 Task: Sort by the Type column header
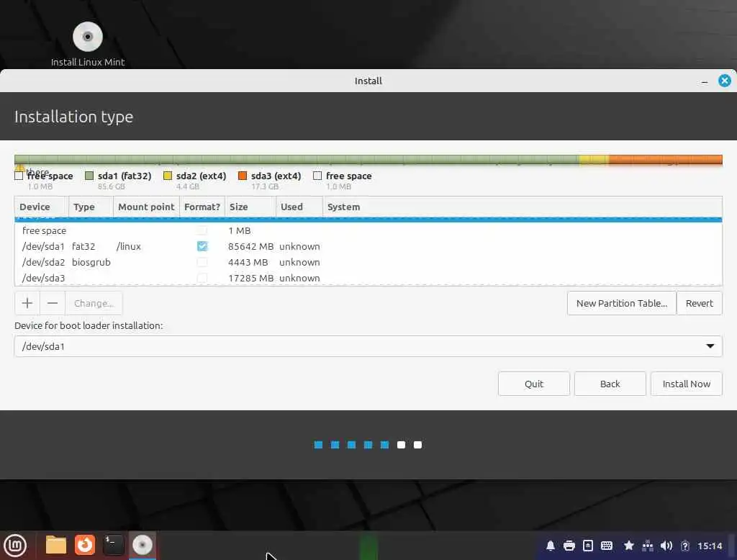(x=91, y=207)
